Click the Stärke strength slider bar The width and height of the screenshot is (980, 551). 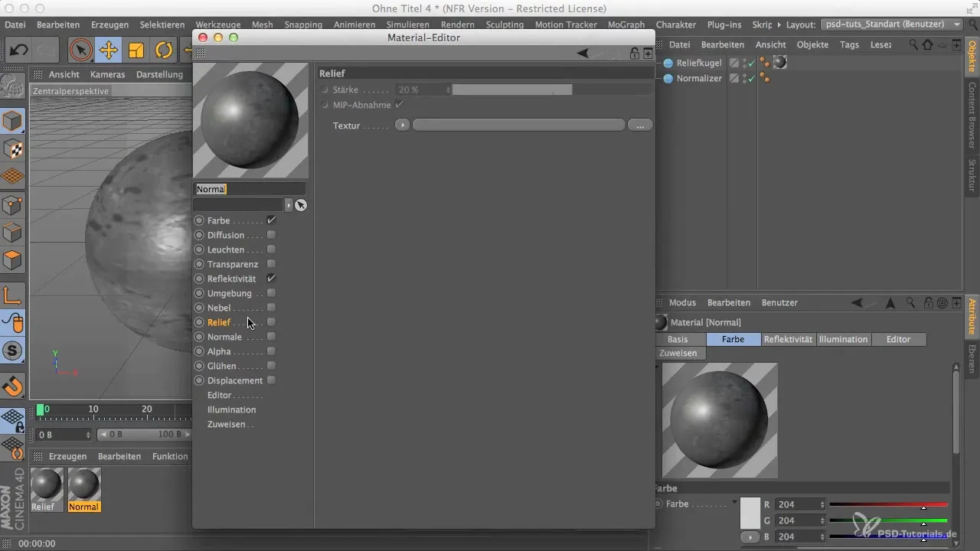click(551, 90)
